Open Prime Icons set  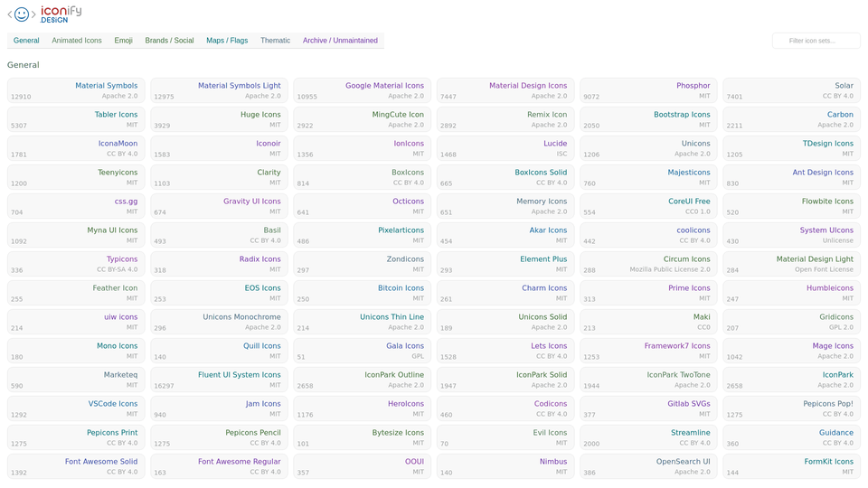tap(648, 293)
